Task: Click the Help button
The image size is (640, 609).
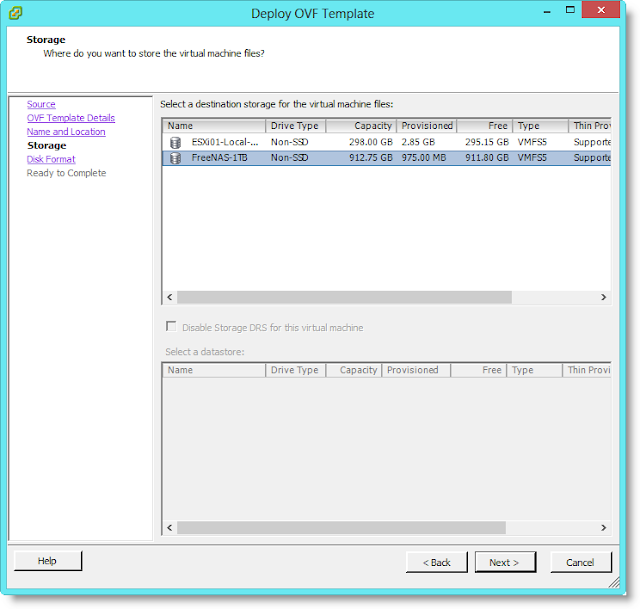Action: (x=48, y=561)
